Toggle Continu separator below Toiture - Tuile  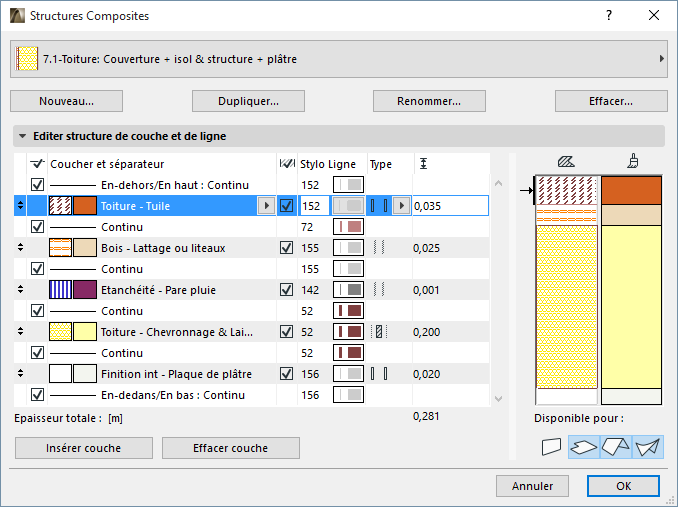click(x=38, y=227)
